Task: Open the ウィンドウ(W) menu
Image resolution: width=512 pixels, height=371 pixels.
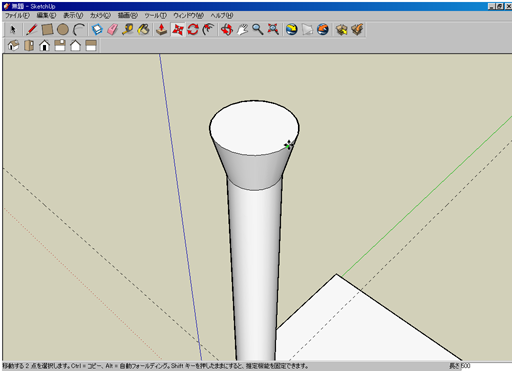Action: click(188, 15)
